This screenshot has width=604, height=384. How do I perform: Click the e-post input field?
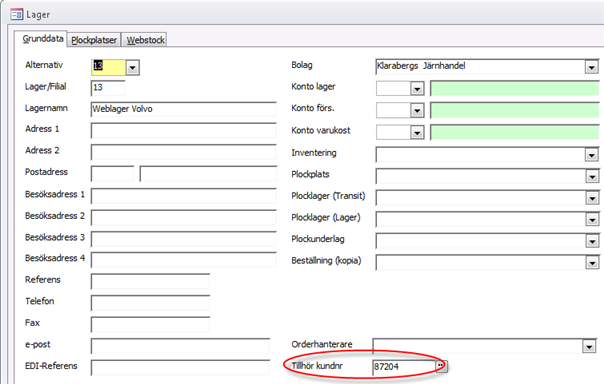pos(180,346)
